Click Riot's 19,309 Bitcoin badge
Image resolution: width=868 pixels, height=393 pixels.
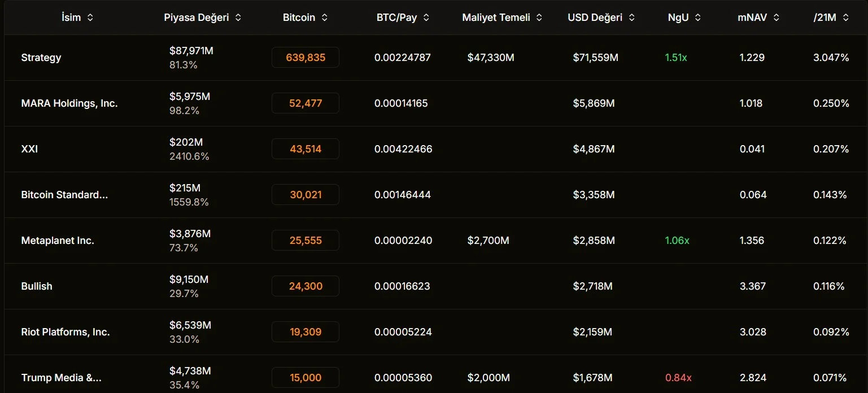click(x=306, y=332)
